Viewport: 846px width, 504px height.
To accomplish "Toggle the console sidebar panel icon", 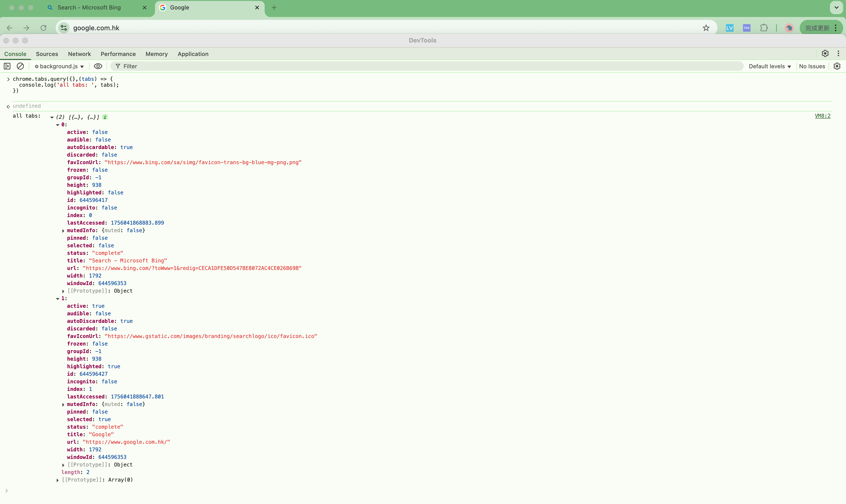I will 7,66.
